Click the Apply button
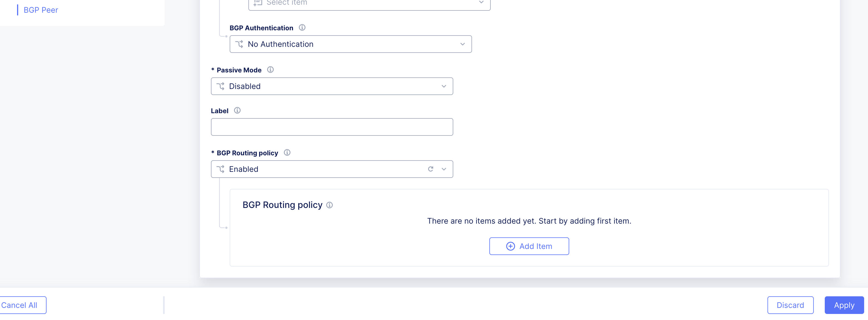 coord(844,305)
